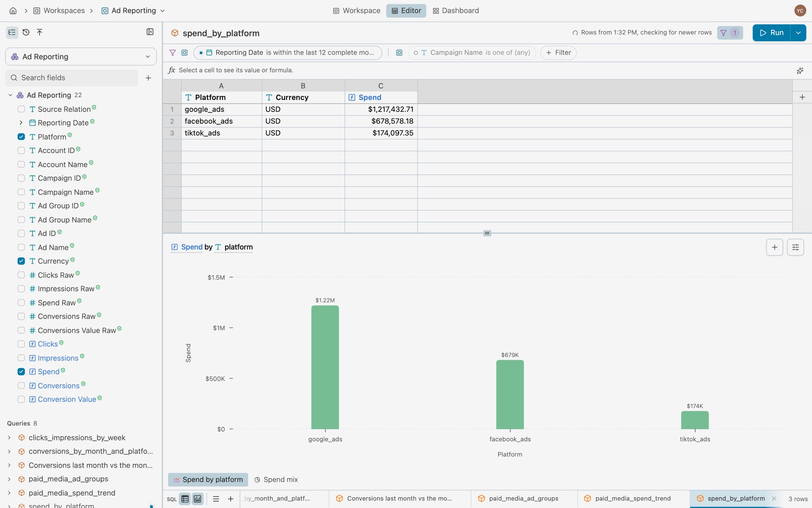Check the Conversions measure checkbox
The image size is (812, 508).
point(21,386)
